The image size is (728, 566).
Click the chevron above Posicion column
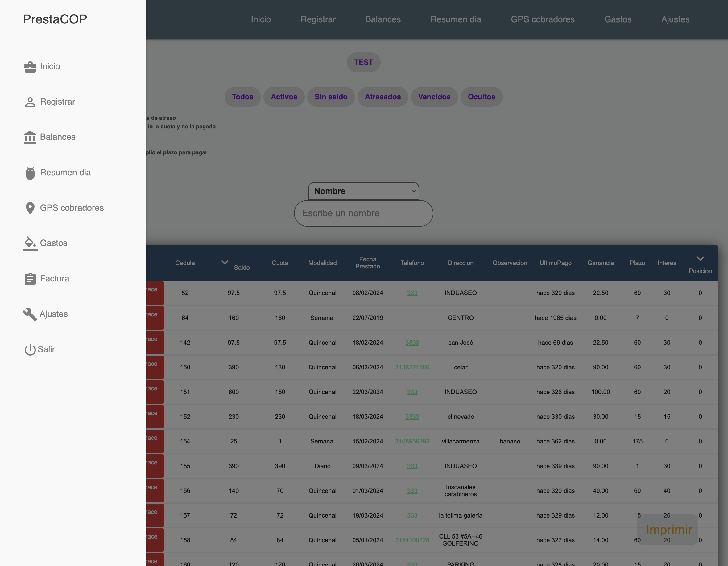point(700,259)
